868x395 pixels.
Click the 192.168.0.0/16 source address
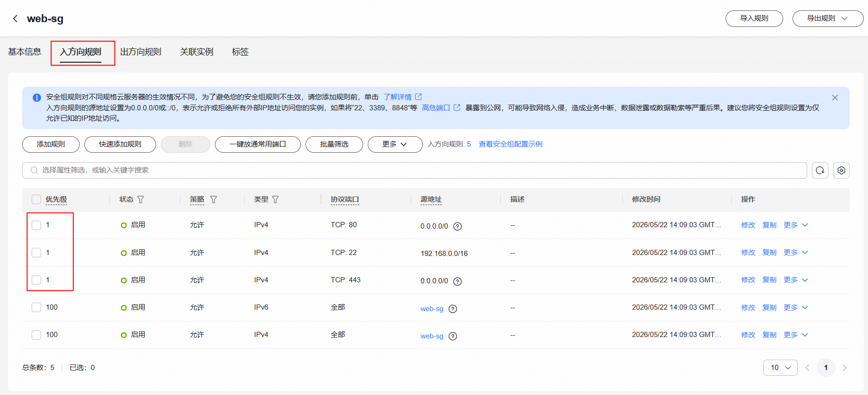pos(444,254)
